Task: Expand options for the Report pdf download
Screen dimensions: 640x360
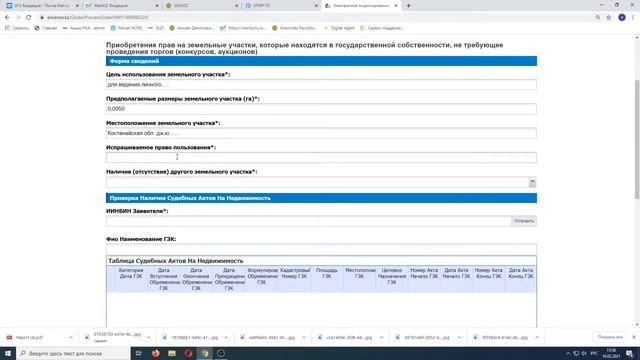Action: [71, 338]
